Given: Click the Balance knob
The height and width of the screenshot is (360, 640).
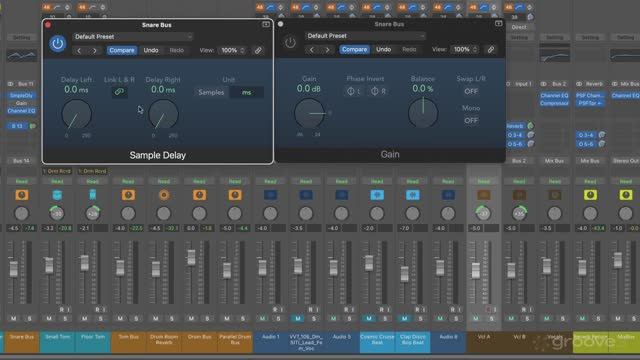Looking at the screenshot, I should click(423, 113).
